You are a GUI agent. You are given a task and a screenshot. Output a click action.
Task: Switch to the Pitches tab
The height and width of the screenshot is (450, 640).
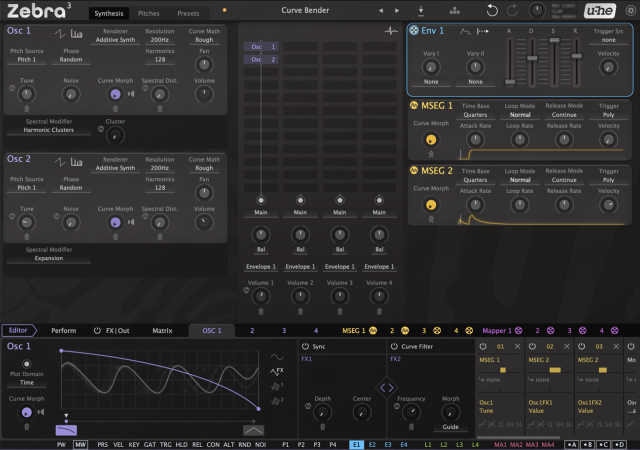(x=149, y=13)
